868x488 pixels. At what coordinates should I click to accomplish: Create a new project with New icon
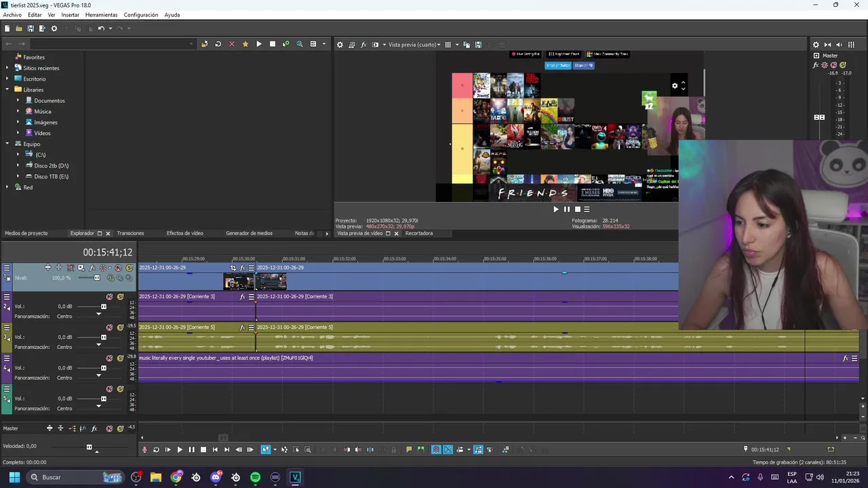pyautogui.click(x=7, y=28)
